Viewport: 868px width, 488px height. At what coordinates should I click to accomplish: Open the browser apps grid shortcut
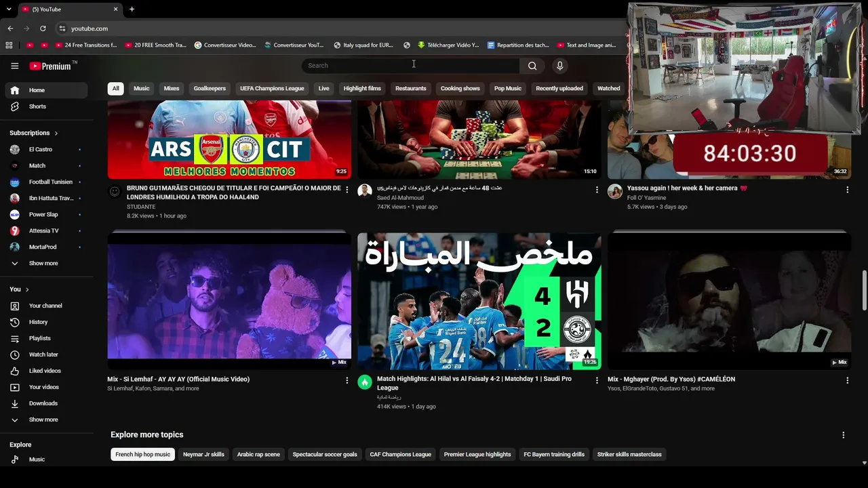pyautogui.click(x=9, y=45)
